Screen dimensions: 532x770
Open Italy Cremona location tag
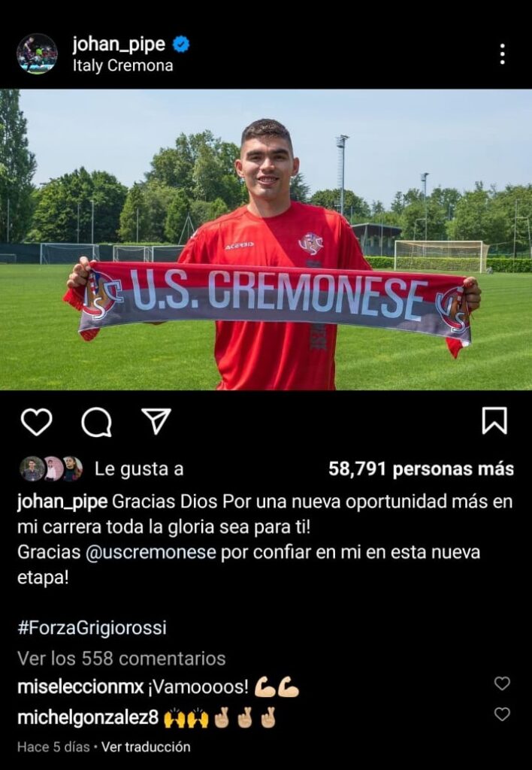(122, 66)
